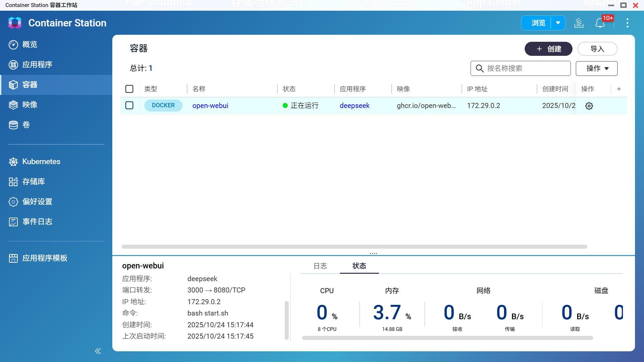Image resolution: width=644 pixels, height=362 pixels.
Task: Click the stacked layers icon in header
Action: click(x=579, y=23)
